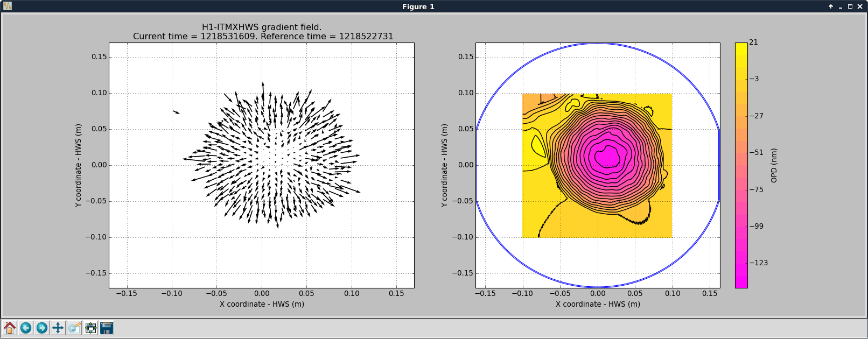Click the isolated arrow left of the quiver field

point(176,112)
